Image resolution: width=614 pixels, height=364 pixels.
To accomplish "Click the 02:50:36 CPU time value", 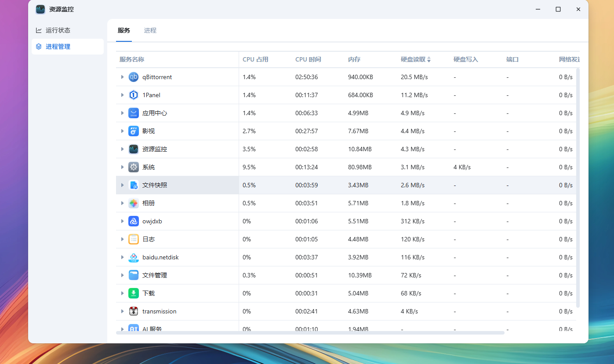I will pyautogui.click(x=307, y=77).
